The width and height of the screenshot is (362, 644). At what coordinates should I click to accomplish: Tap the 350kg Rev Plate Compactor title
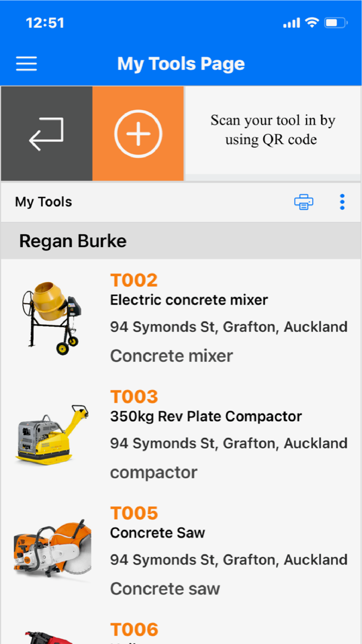(206, 417)
